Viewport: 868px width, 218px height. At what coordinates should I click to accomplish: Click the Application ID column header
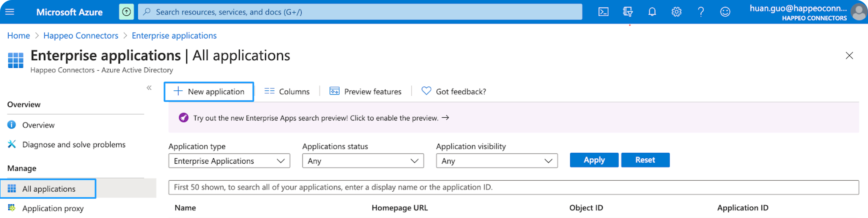pyautogui.click(x=743, y=207)
